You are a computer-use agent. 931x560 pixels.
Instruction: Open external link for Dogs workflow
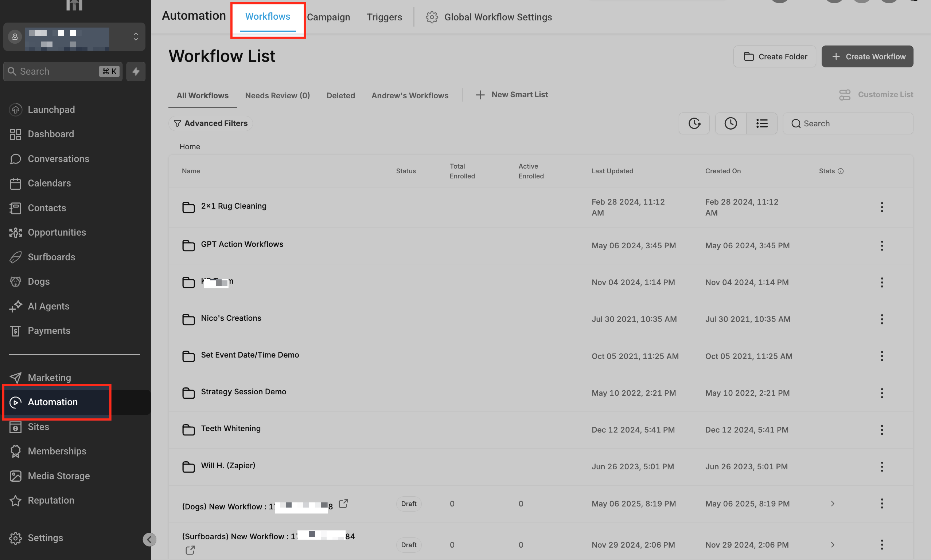(x=343, y=504)
